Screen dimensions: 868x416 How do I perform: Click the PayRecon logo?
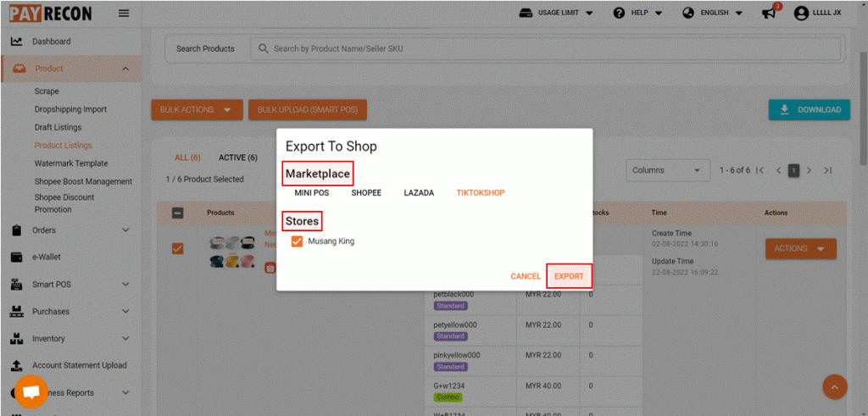point(50,14)
